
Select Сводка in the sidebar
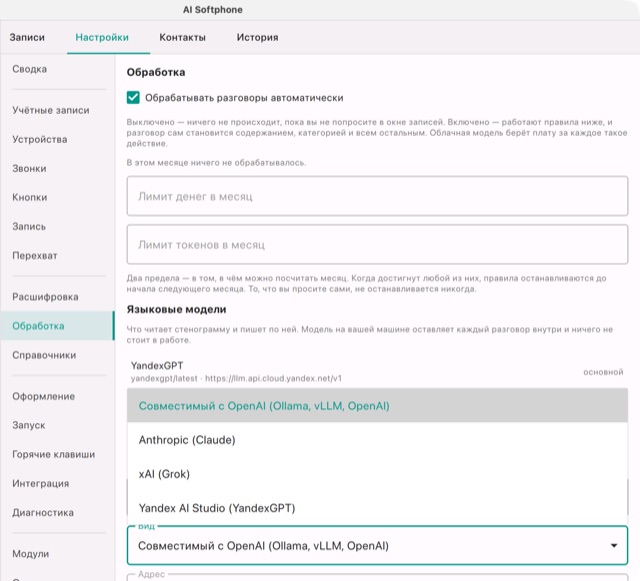(x=29, y=69)
